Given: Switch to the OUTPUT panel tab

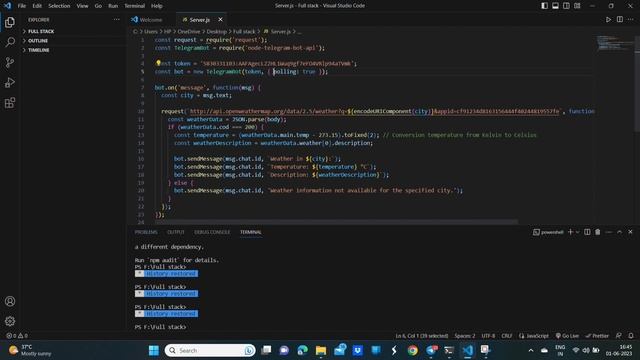Looking at the screenshot, I should [x=176, y=232].
